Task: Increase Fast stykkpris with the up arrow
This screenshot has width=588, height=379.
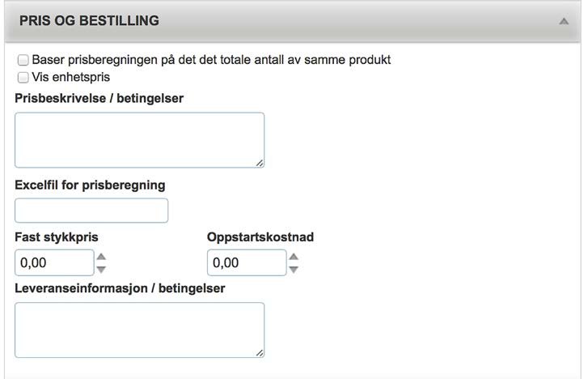Action: tap(101, 257)
